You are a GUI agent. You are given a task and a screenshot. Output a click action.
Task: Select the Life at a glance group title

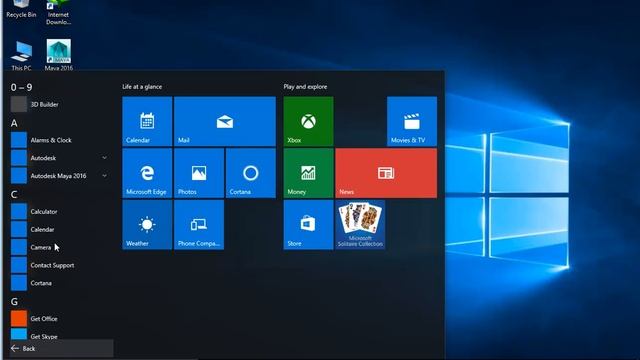142,87
